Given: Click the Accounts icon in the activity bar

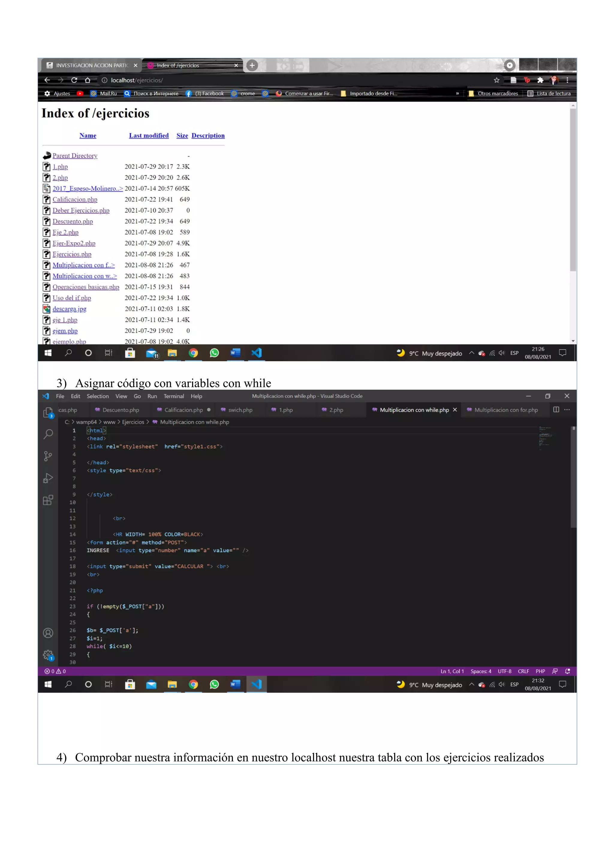Looking at the screenshot, I should tap(48, 633).
